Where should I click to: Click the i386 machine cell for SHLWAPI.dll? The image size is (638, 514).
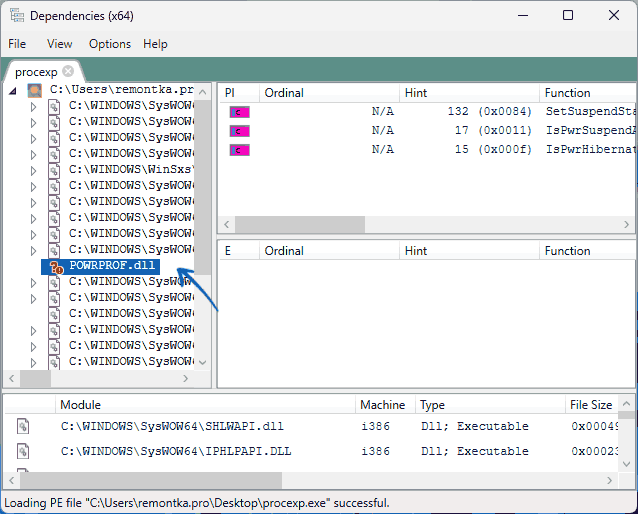(375, 426)
